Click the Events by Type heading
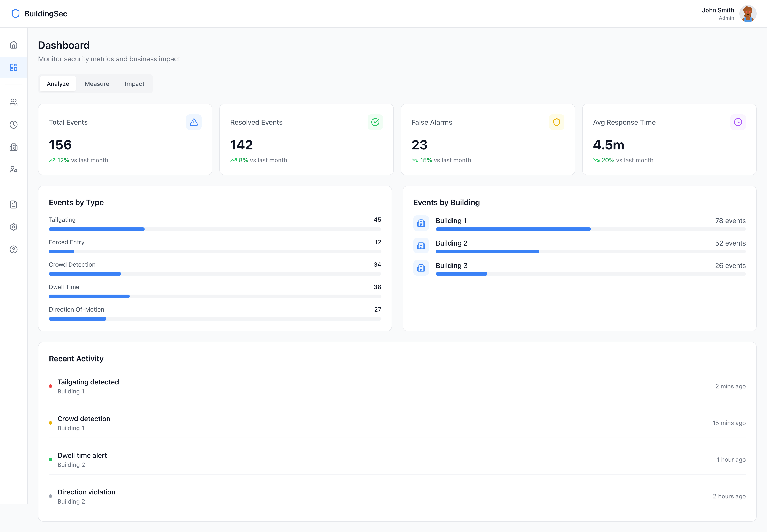The height and width of the screenshot is (532, 767). [76, 202]
